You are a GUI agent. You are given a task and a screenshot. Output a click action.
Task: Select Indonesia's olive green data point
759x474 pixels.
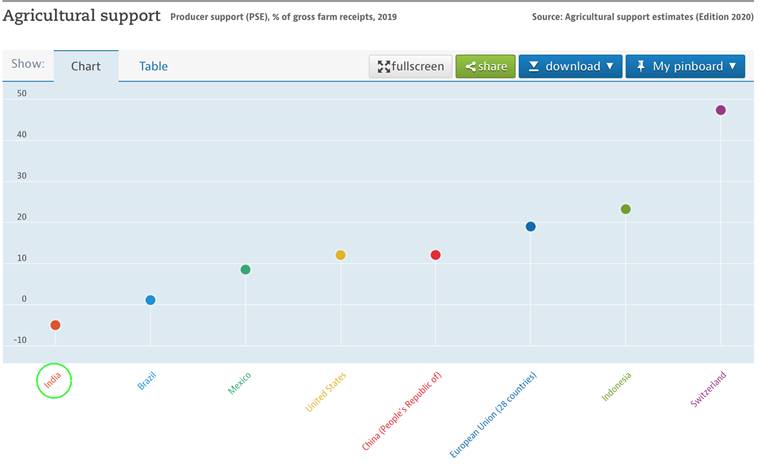625,209
